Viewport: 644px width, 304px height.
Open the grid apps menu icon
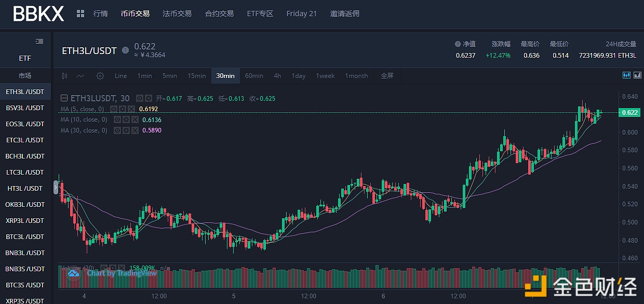click(x=81, y=14)
